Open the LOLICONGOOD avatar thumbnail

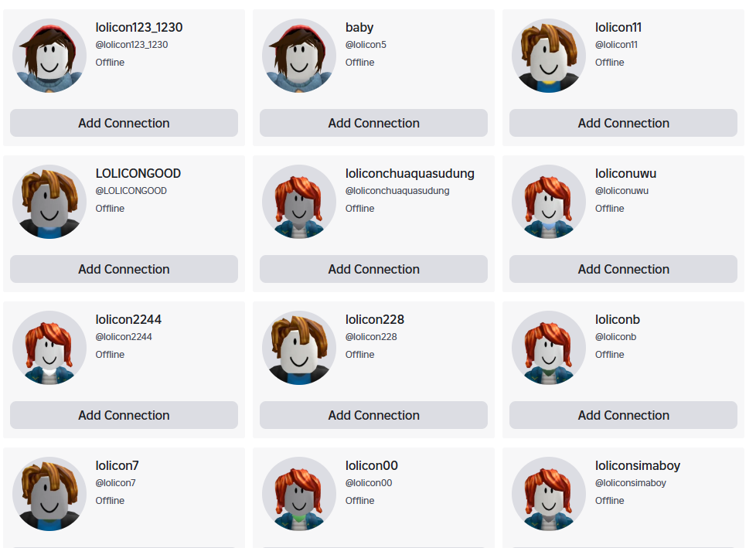49,202
